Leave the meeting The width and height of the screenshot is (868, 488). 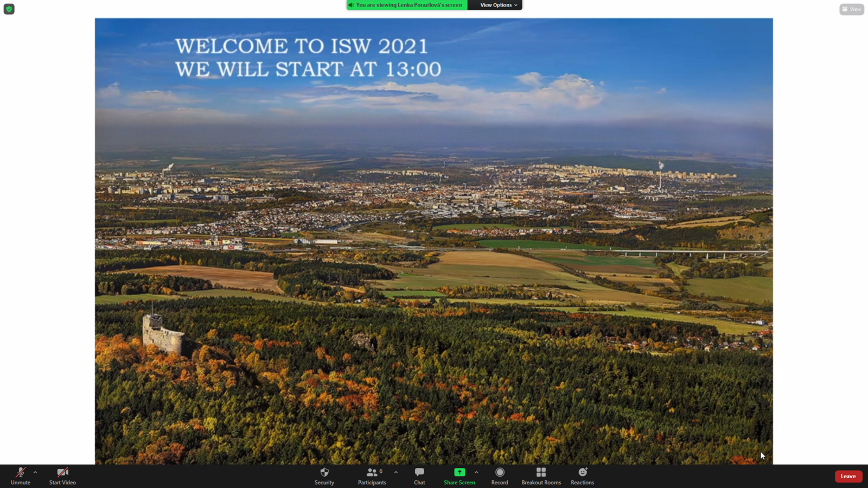point(848,476)
